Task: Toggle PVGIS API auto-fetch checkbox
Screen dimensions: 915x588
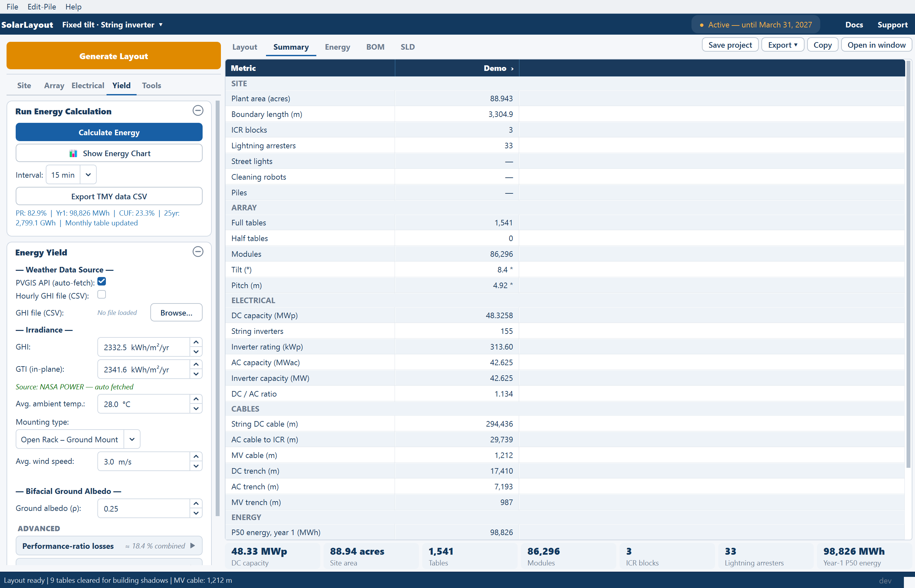Action: [x=102, y=281]
